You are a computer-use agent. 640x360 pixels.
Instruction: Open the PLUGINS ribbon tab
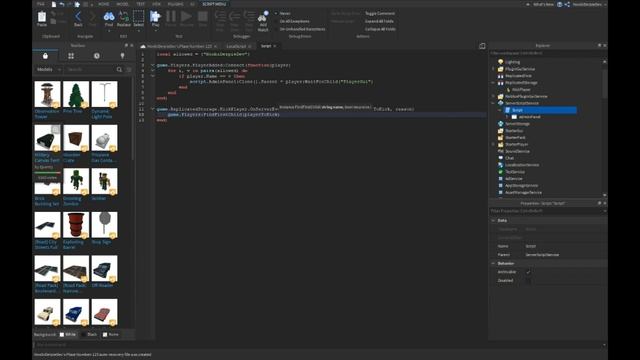[x=176, y=4]
